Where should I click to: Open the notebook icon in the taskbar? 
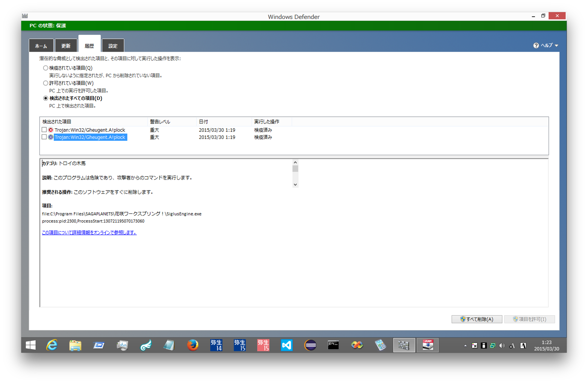point(169,345)
